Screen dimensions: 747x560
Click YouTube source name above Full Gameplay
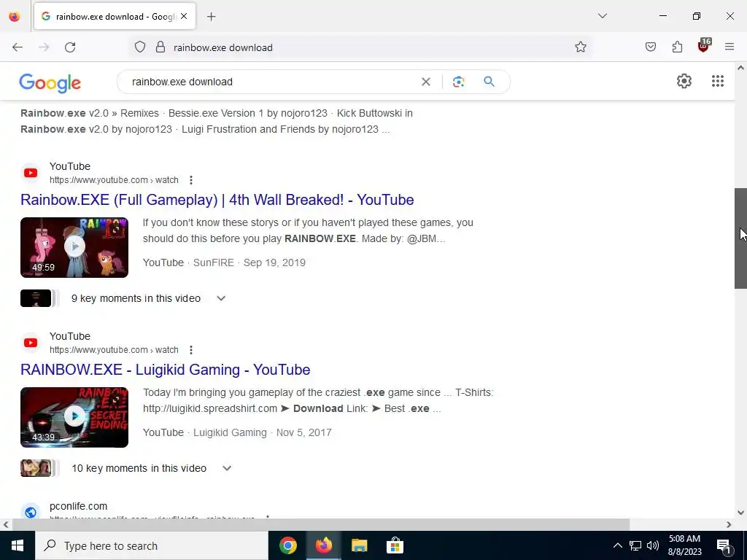click(70, 166)
